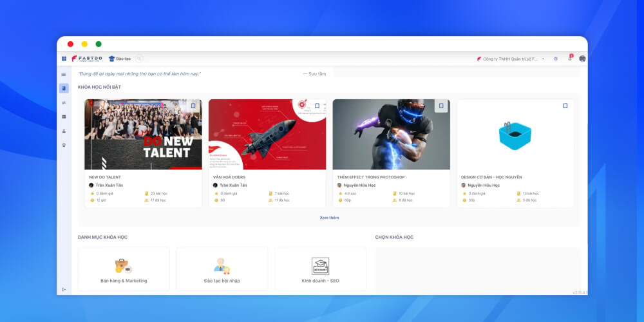This screenshot has height=322, width=644.
Task: Open the calendar-like sidebar icon
Action: point(64,117)
